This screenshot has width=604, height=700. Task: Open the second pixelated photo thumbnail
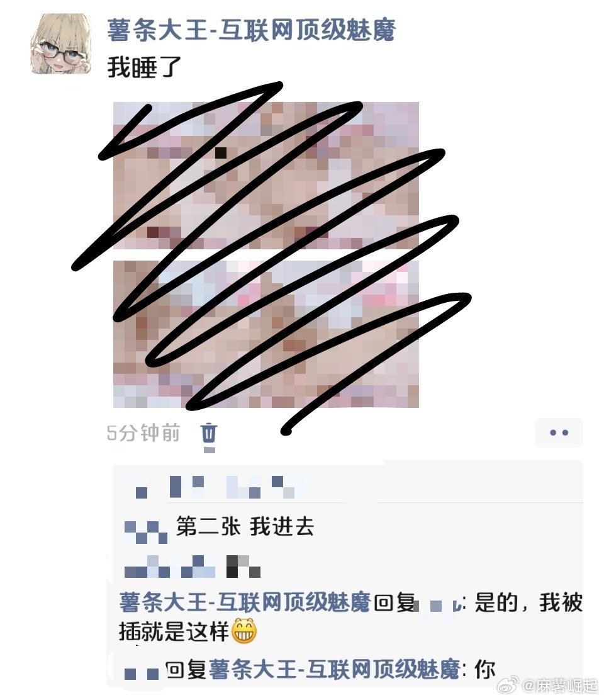[x=266, y=334]
